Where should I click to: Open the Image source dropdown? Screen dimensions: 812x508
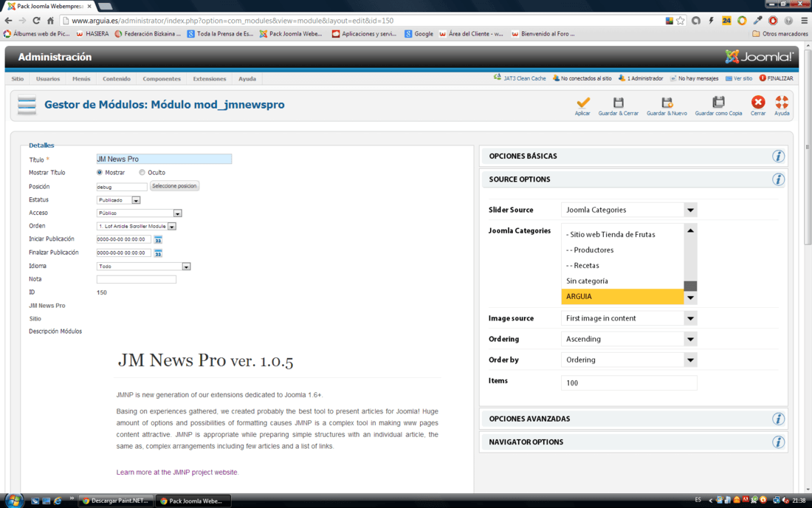tap(629, 318)
